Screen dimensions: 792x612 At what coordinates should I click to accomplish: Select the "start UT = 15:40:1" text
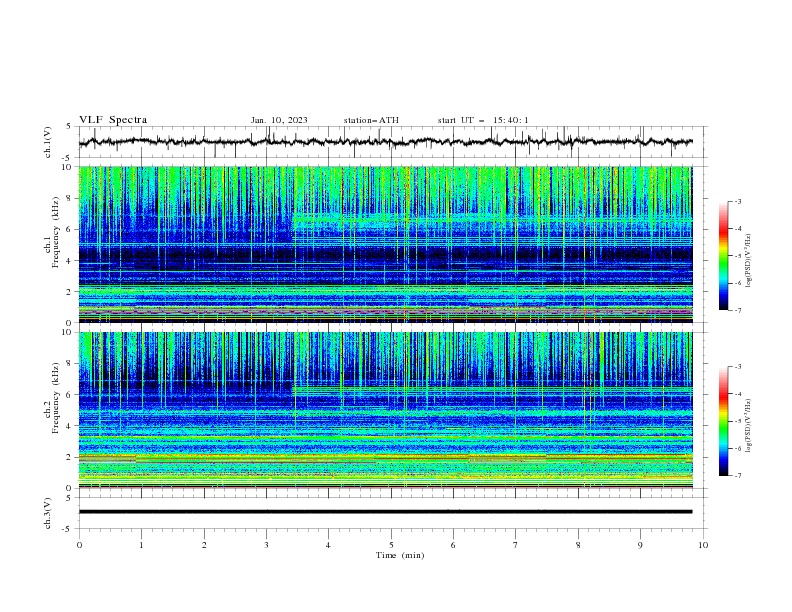[x=483, y=120]
